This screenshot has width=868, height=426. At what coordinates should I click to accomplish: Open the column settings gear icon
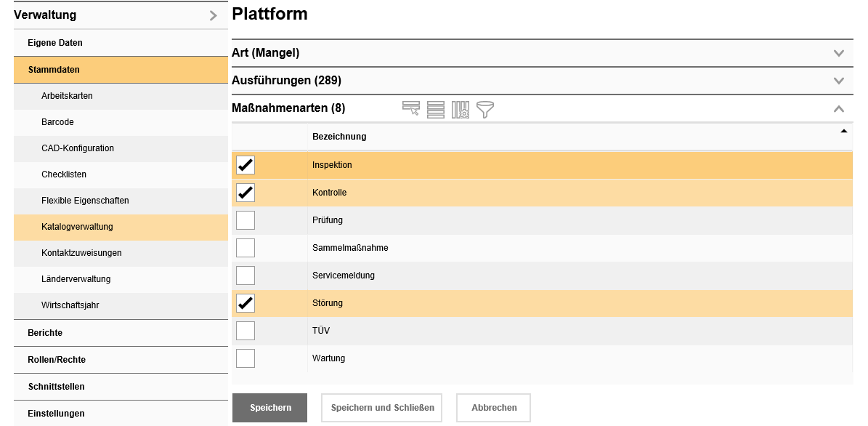pyautogui.click(x=461, y=110)
